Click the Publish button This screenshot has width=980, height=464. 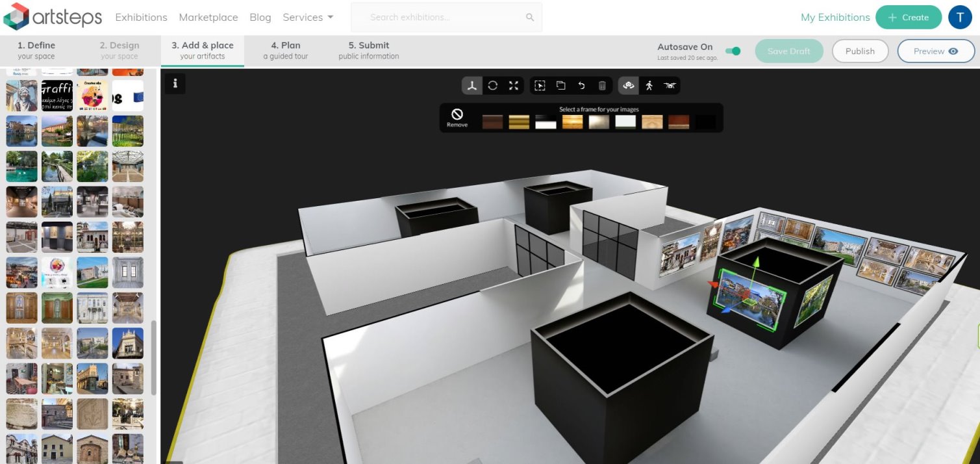860,51
